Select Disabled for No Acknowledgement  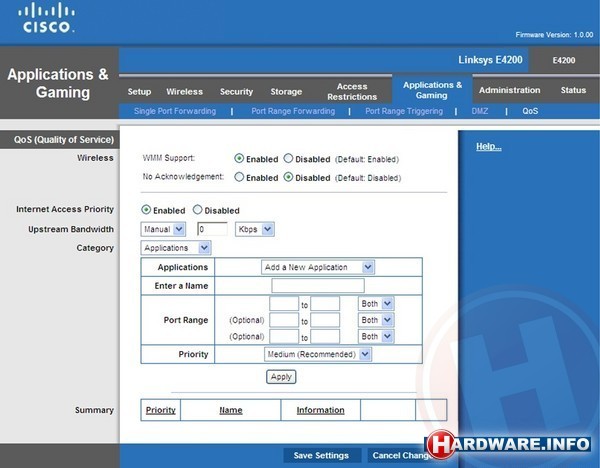(x=288, y=177)
